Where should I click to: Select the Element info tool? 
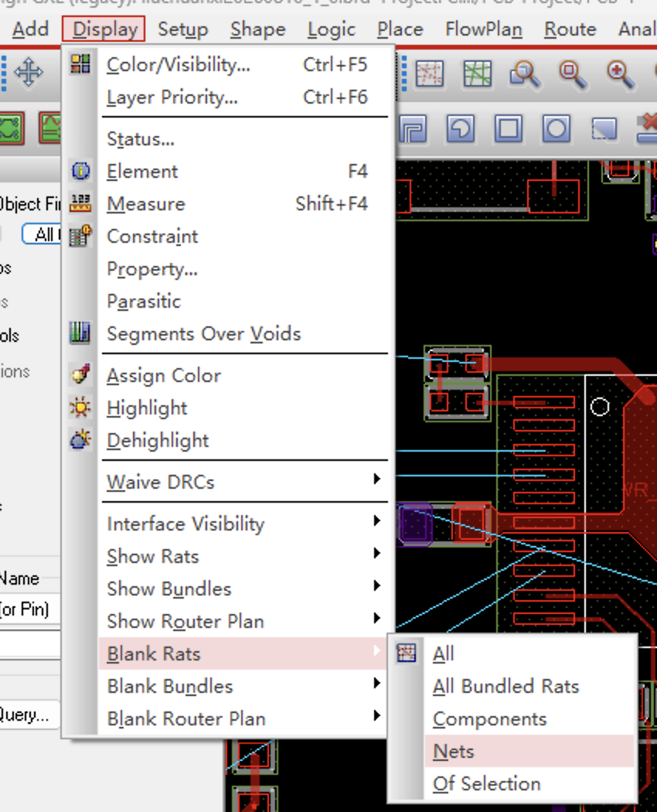[x=80, y=172]
